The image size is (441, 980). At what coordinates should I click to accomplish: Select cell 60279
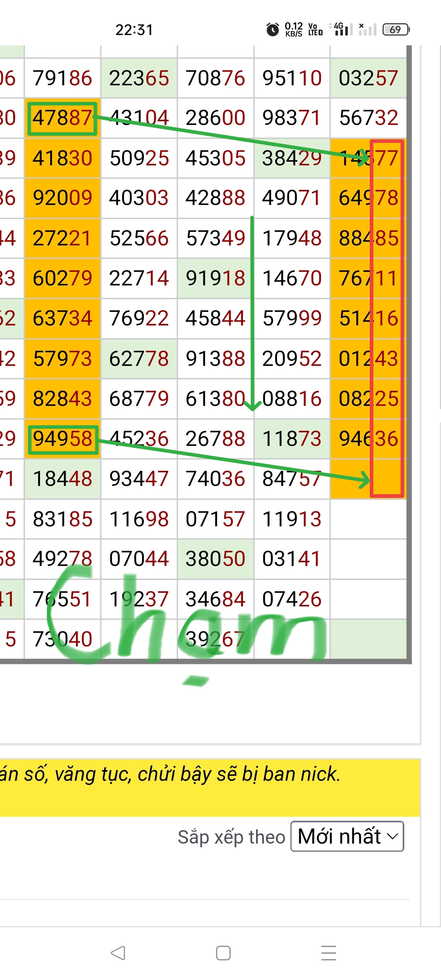click(x=62, y=278)
